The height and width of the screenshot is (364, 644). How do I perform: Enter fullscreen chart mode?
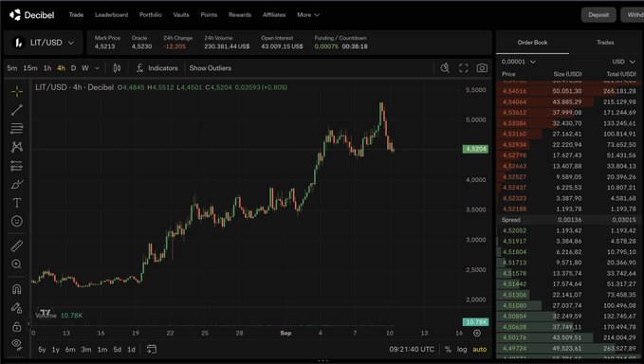coord(464,68)
